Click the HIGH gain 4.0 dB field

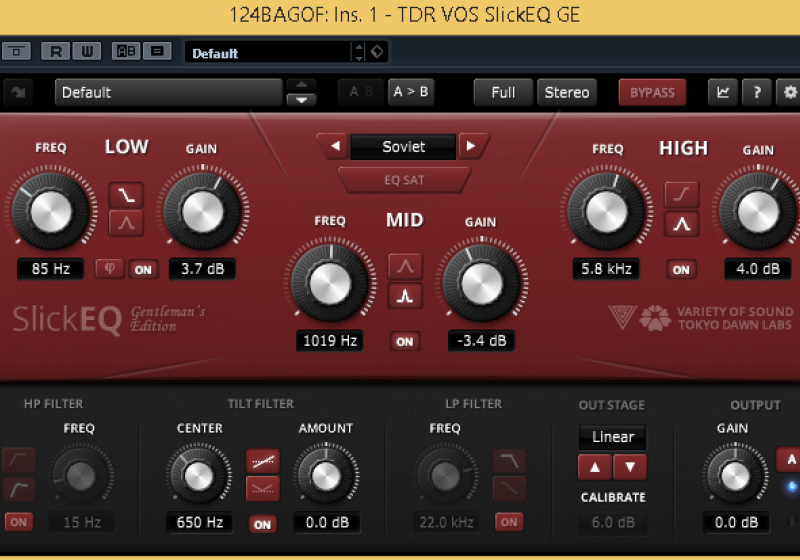pyautogui.click(x=758, y=269)
